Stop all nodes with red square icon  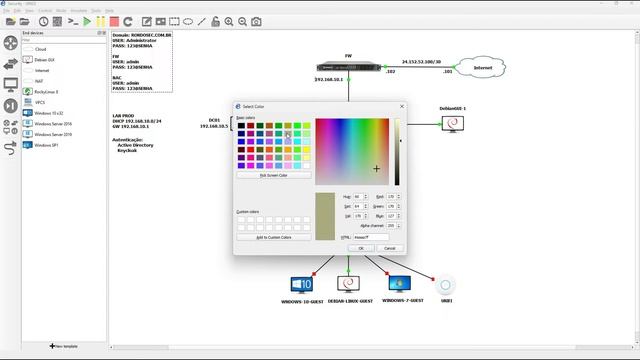click(114, 22)
